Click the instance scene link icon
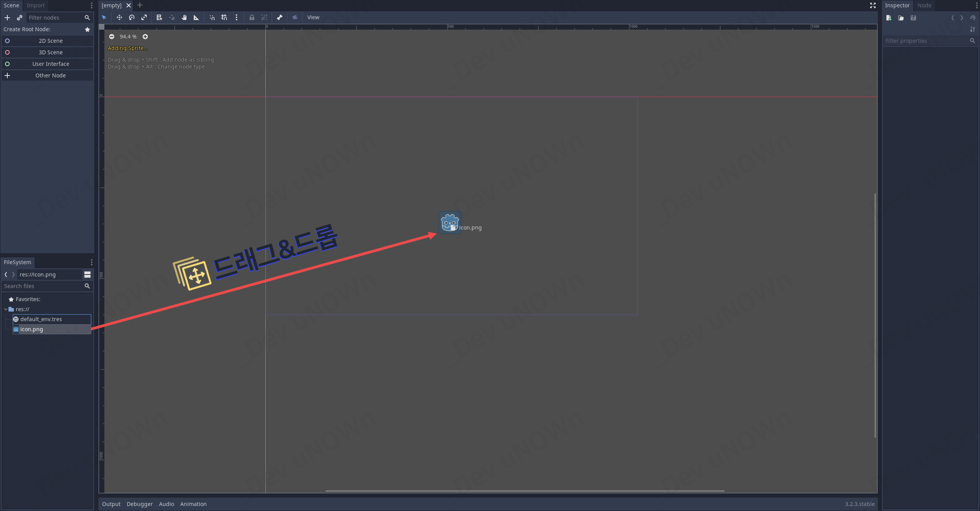 (20, 18)
